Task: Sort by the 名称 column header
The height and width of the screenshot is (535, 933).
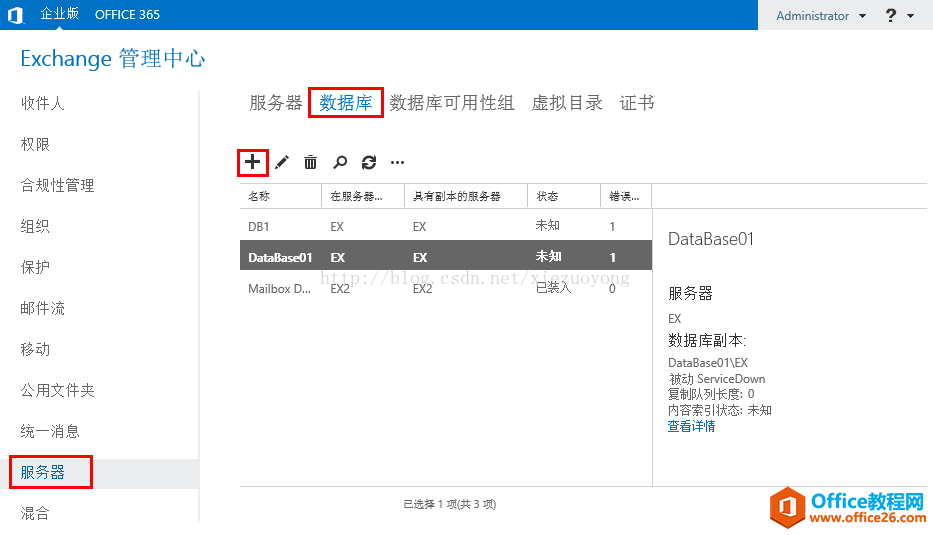Action: [x=281, y=196]
